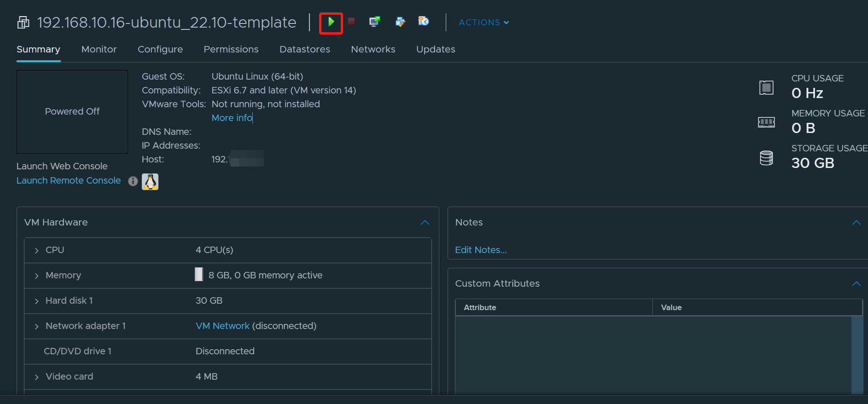Click the '0 Hz' CPU usage value

point(807,93)
